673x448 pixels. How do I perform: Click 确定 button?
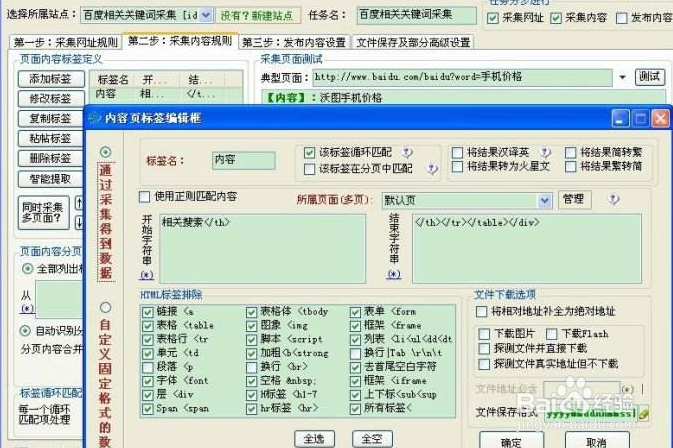coord(511,441)
